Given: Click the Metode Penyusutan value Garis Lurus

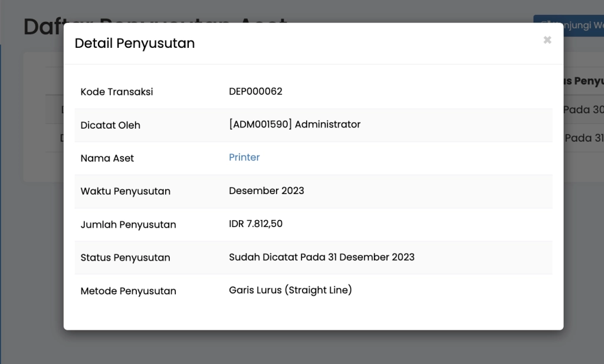Looking at the screenshot, I should (x=290, y=290).
